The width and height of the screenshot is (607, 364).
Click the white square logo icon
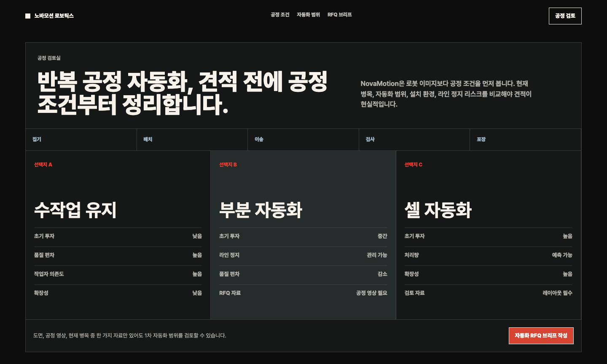(28, 16)
